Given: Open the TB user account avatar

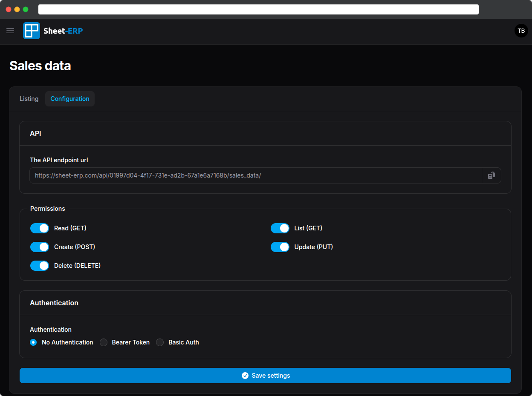Looking at the screenshot, I should tap(521, 31).
